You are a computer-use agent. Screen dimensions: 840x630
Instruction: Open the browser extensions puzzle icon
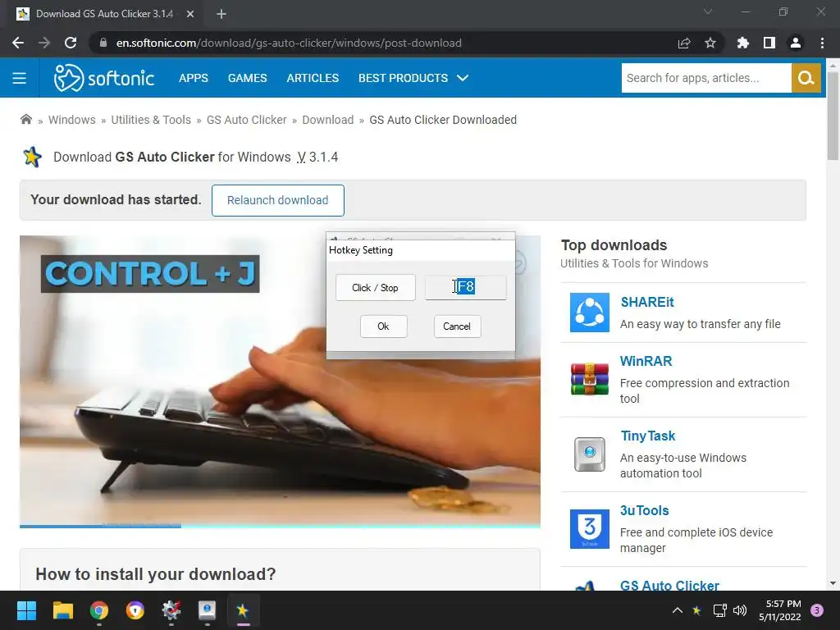(x=742, y=43)
